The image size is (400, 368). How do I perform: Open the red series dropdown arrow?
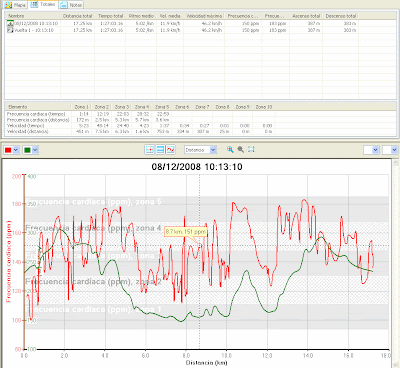click(16, 150)
